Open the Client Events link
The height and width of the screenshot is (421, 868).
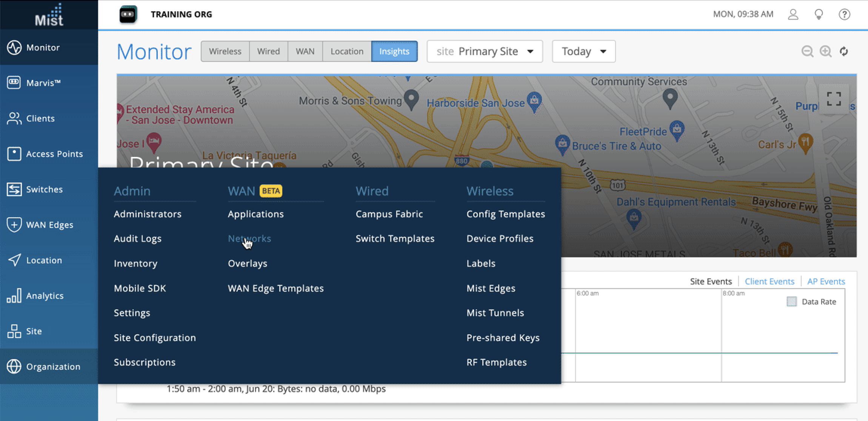[x=769, y=281]
